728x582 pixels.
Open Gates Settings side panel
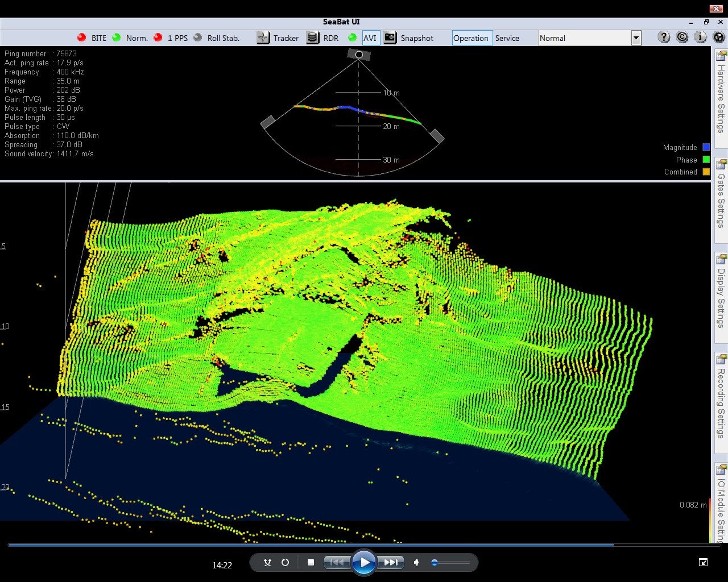click(721, 194)
